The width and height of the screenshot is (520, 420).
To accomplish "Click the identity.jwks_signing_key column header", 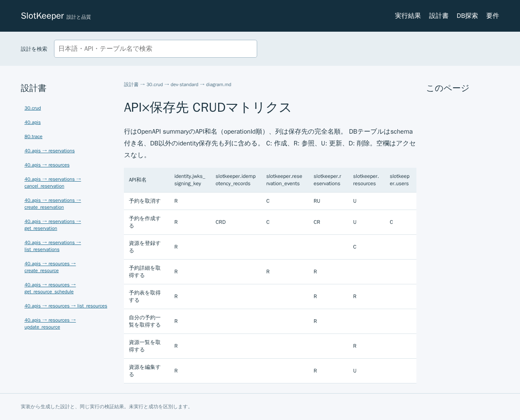I will point(190,180).
